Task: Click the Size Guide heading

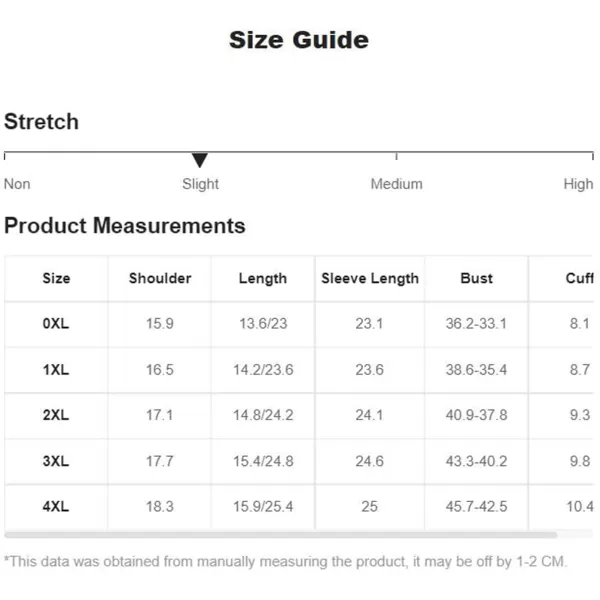Action: pos(299,40)
